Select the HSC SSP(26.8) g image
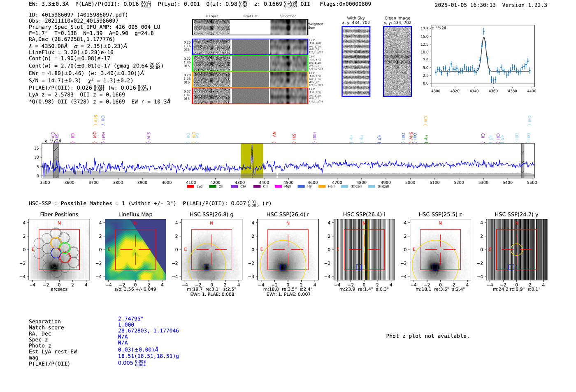The image size is (576, 392). point(211,250)
